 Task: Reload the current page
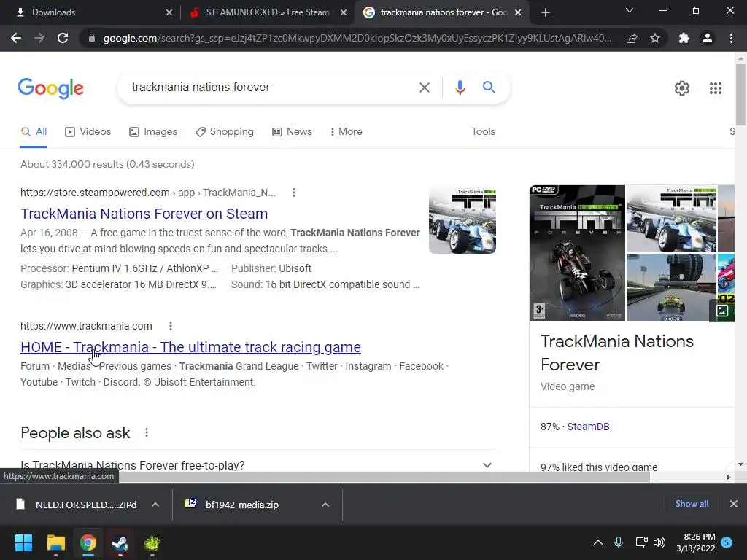coord(63,38)
